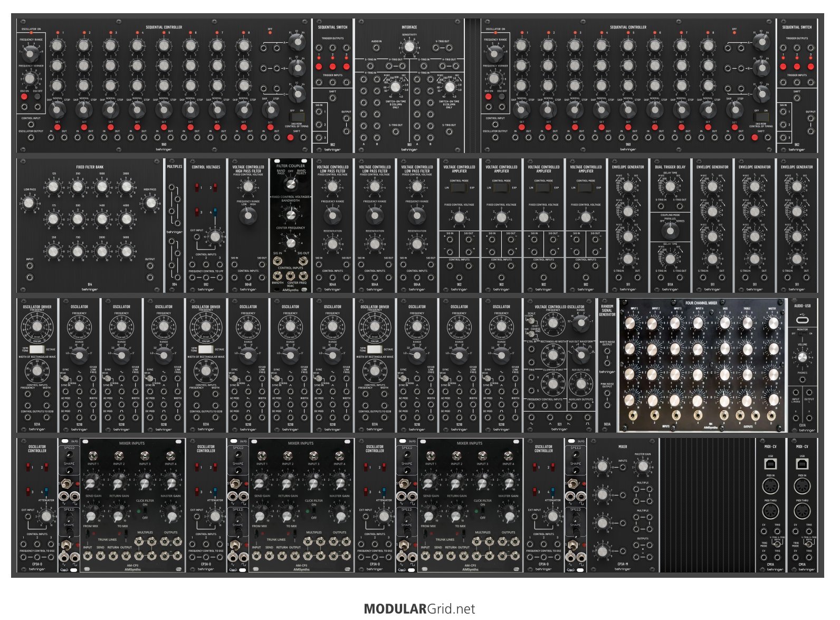The height and width of the screenshot is (620, 840).
Task: Click the Audio In jack on the Interface module
Action: click(377, 47)
